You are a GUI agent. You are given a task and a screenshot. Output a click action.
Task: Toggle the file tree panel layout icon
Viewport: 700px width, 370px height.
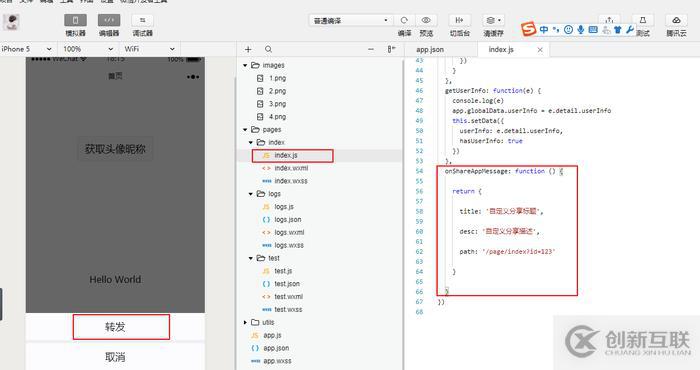(391, 50)
